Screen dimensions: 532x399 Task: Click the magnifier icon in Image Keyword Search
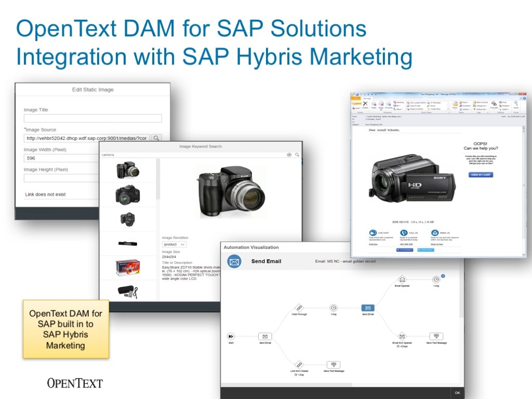coord(297,154)
